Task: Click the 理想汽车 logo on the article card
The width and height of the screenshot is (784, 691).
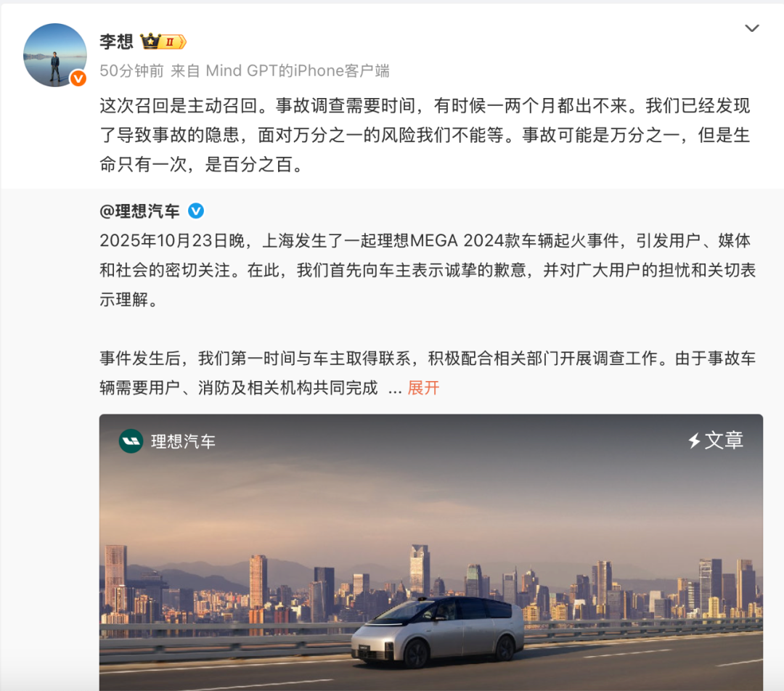Action: [x=131, y=441]
